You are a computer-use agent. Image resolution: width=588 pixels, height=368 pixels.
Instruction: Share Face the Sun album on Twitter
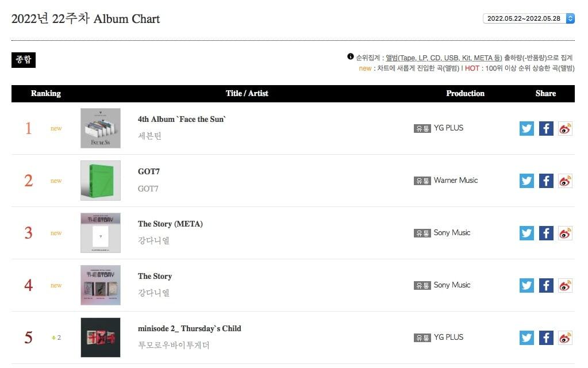(x=526, y=128)
